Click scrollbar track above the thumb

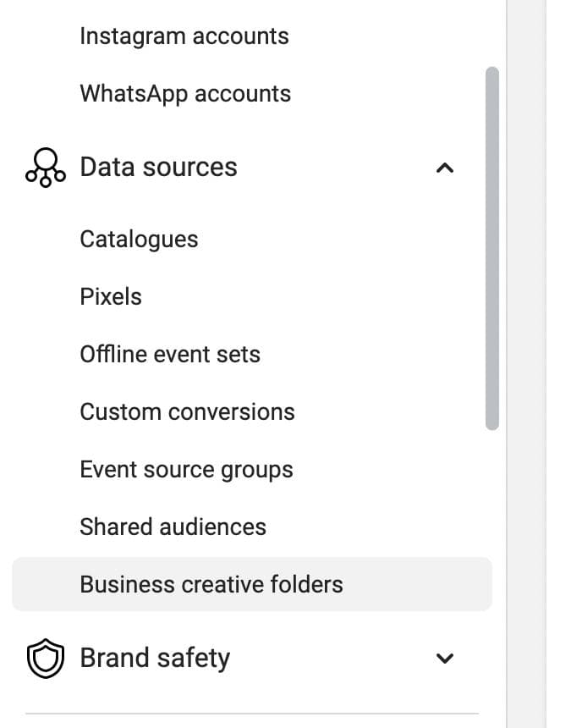(492, 34)
